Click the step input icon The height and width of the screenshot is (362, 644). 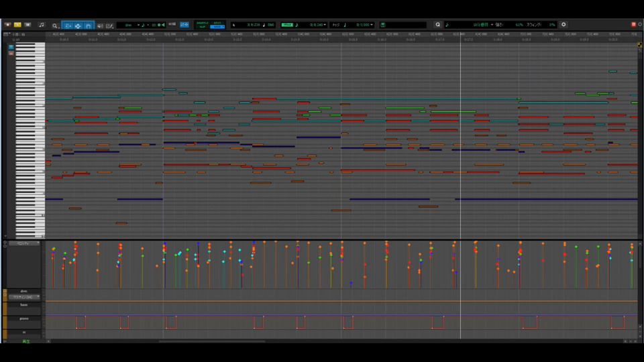(x=172, y=25)
